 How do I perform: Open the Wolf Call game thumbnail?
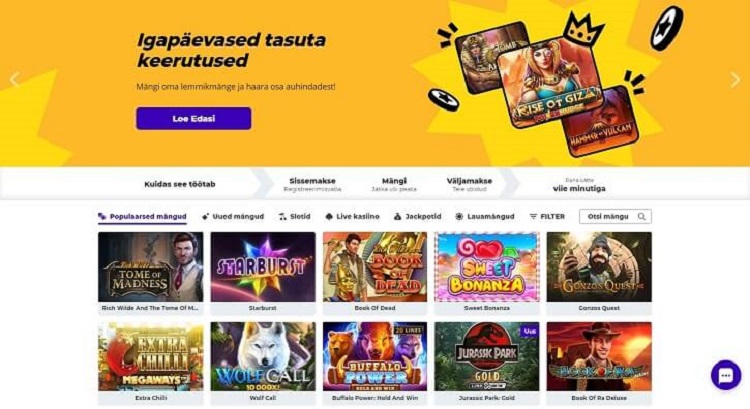262,356
